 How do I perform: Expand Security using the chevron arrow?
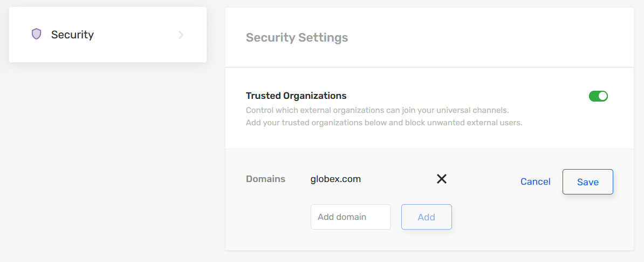click(x=181, y=35)
